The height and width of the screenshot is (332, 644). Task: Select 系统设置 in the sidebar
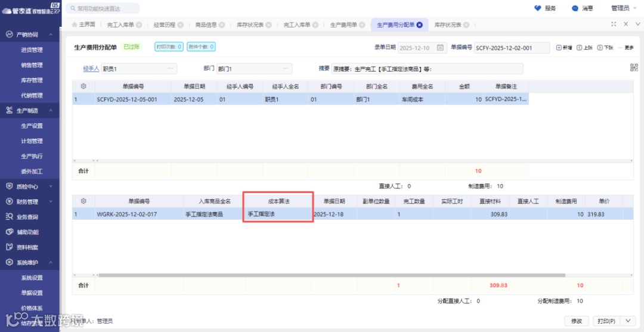32,278
